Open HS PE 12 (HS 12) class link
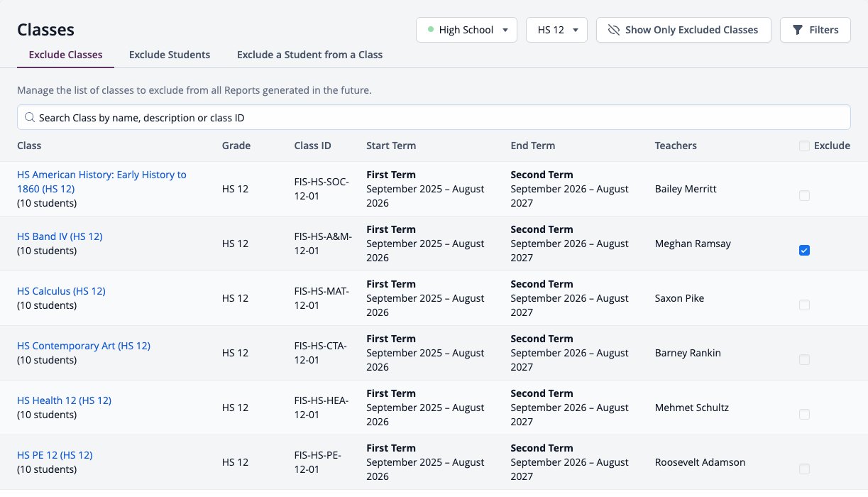Screen dimensions: 868x497 55,455
